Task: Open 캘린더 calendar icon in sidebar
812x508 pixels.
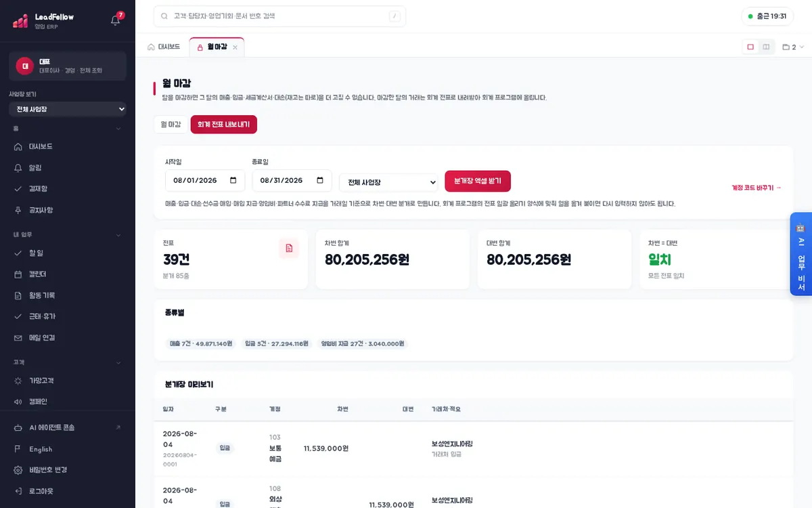Action: (18, 274)
